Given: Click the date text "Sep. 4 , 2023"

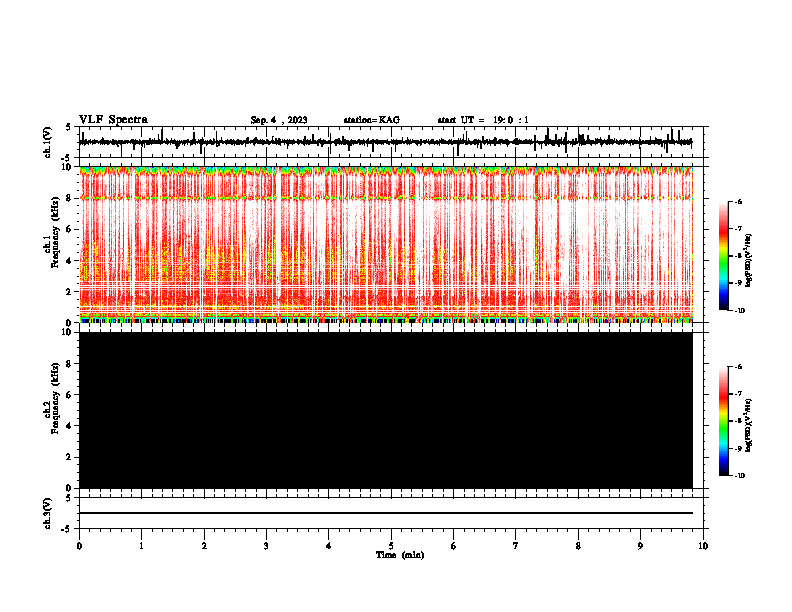Looking at the screenshot, I should (x=279, y=120).
